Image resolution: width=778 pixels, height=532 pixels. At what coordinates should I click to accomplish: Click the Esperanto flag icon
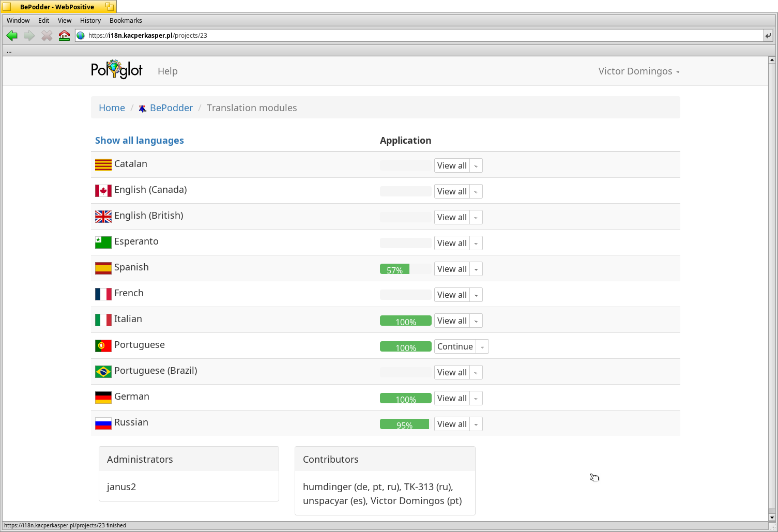pyautogui.click(x=103, y=242)
